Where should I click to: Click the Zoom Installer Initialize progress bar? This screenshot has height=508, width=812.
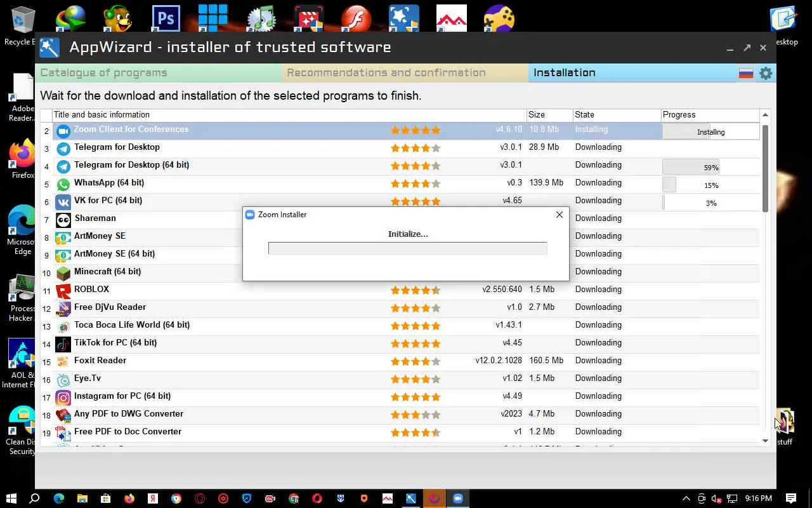pyautogui.click(x=407, y=248)
